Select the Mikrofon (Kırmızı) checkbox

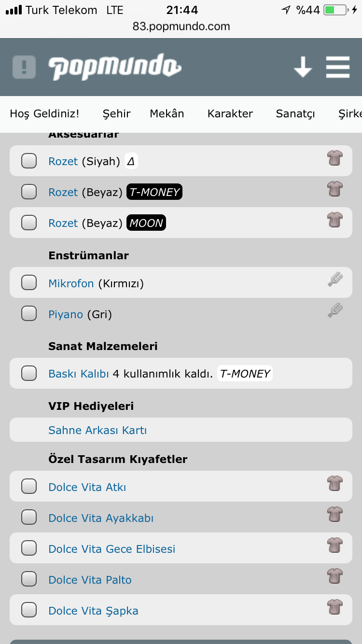[29, 283]
